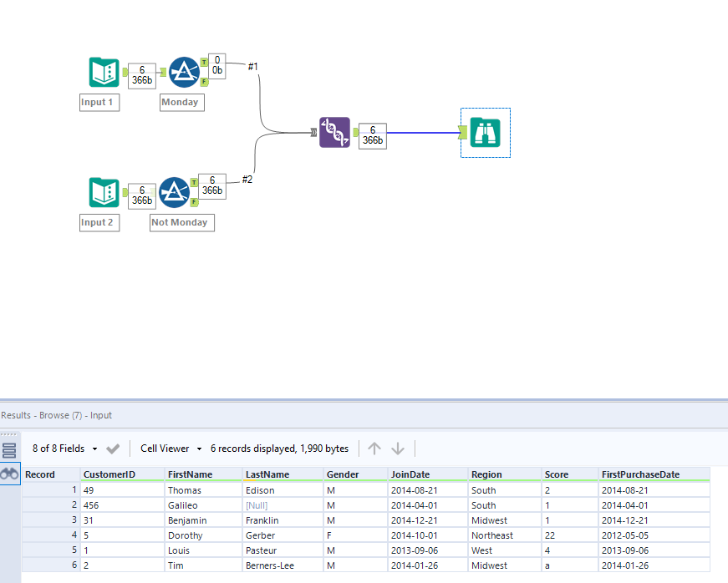Click the Record column header
The image size is (728, 583).
coord(51,474)
